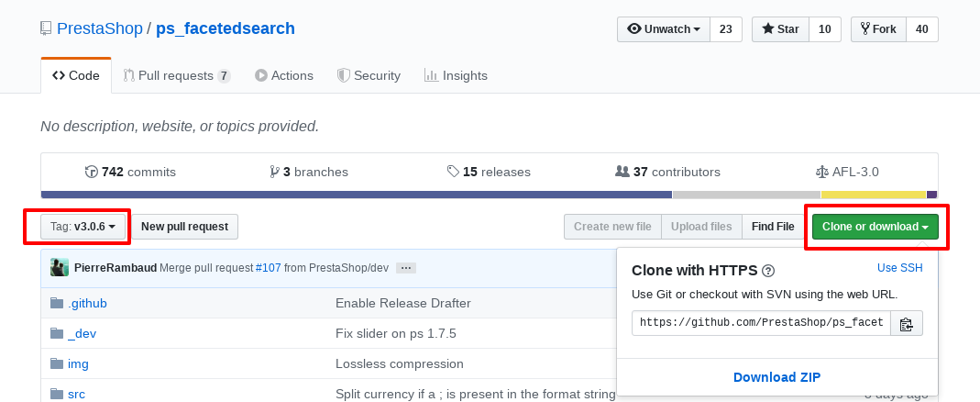Click the watchers count 23
The image size is (980, 402).
point(726,29)
